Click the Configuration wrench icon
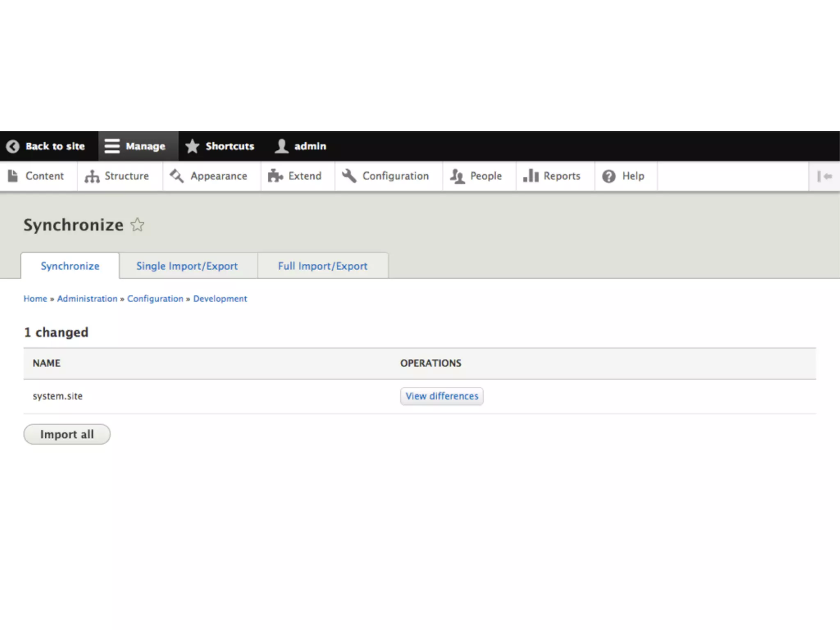Viewport: 840px width, 630px height. tap(349, 176)
